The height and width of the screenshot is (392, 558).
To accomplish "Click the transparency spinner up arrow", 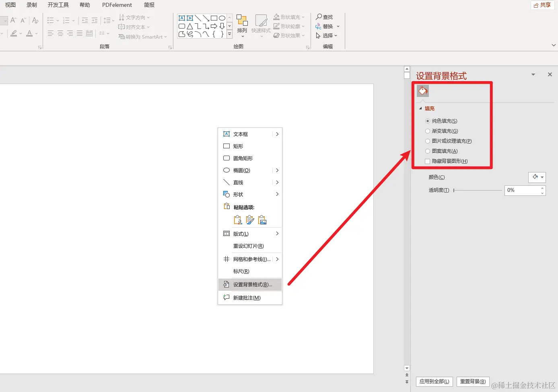I will coord(543,188).
